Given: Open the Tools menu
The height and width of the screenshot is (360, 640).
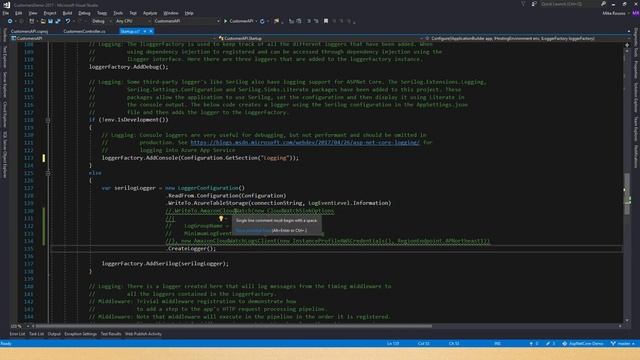Looking at the screenshot, I should tap(118, 13).
